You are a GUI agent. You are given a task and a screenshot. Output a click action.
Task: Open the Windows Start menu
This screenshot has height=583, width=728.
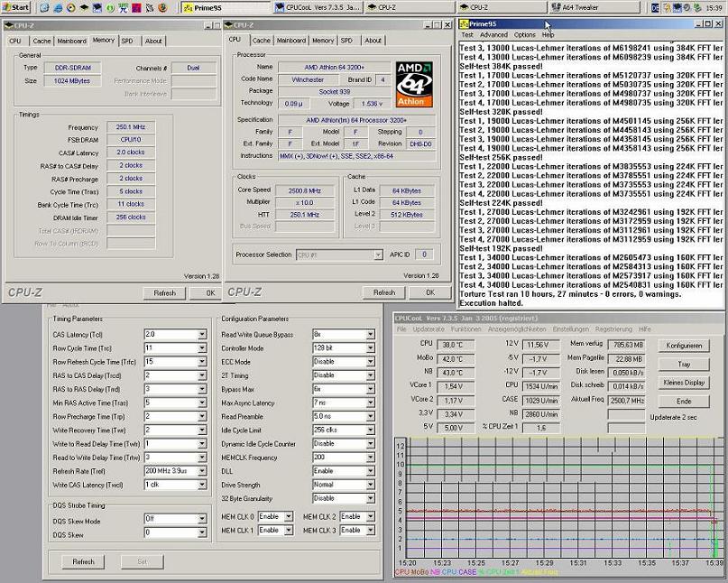pos(15,7)
